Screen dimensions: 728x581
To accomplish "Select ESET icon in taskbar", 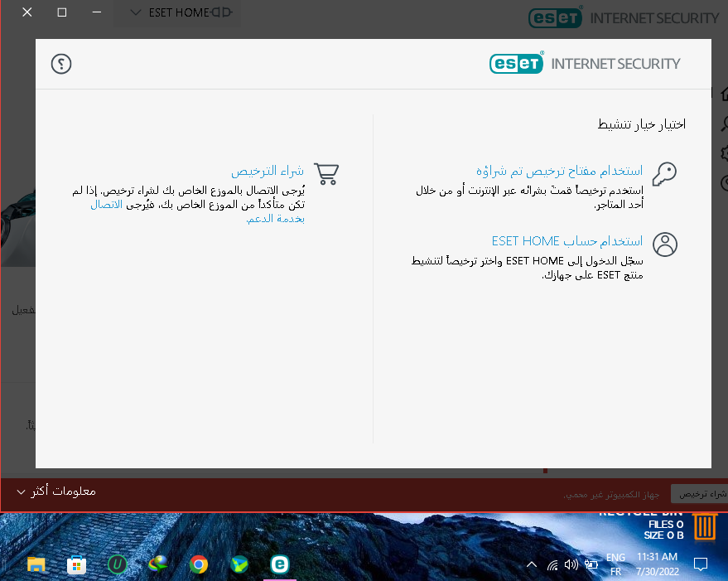I will (280, 564).
